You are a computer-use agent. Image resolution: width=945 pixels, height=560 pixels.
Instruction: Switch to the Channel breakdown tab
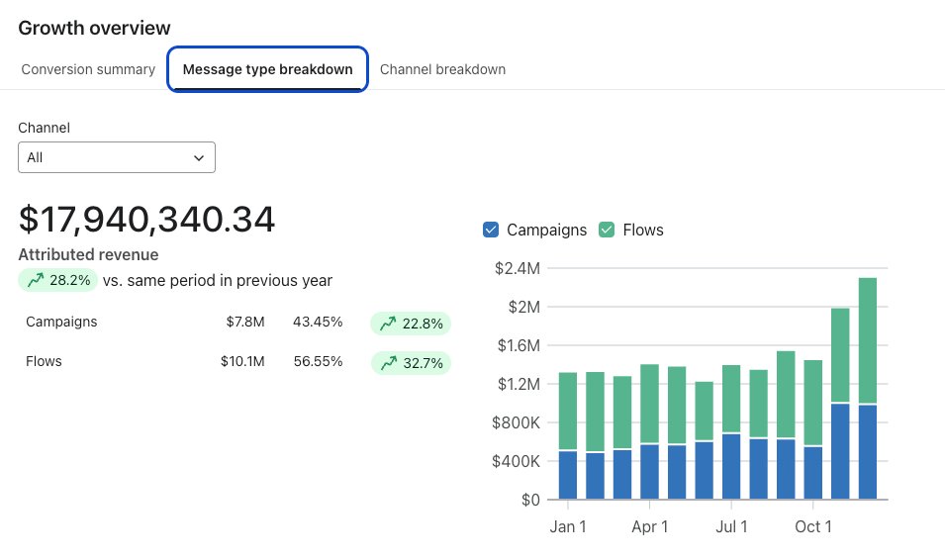(x=442, y=69)
